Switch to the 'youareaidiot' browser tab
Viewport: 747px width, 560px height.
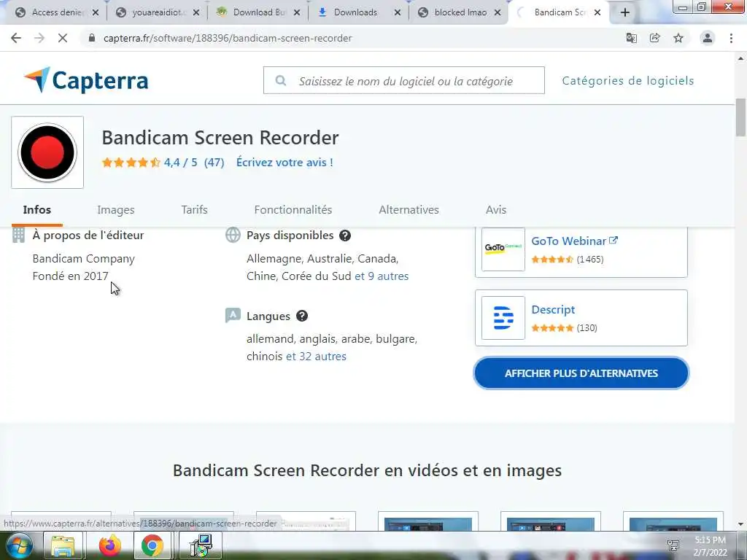(x=158, y=12)
